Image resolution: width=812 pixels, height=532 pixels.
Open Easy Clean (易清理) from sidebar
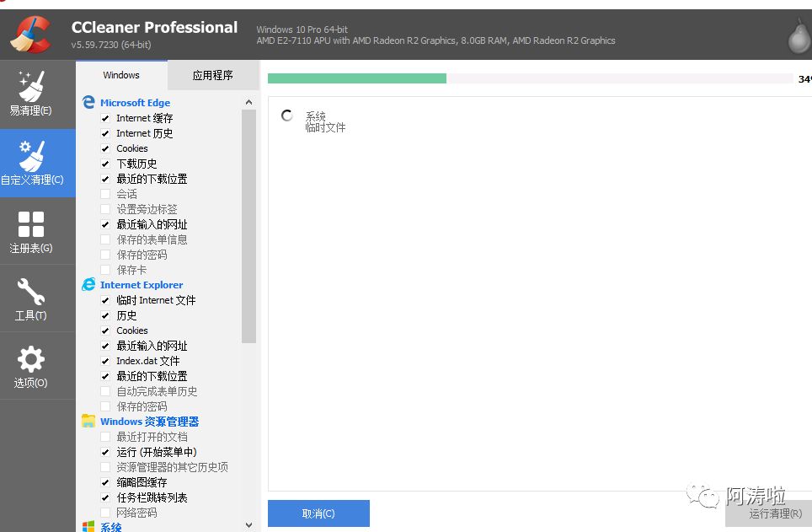coord(30,94)
